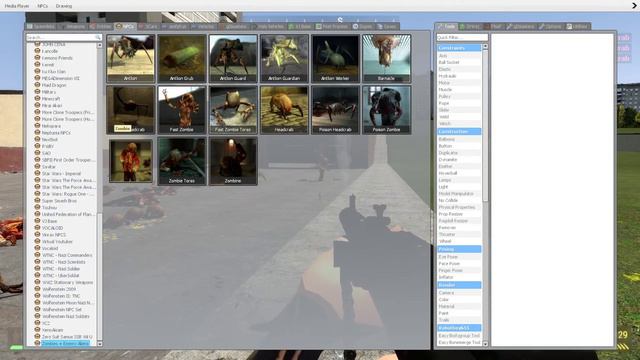Open the Wolfenstein 2009 category
The height and width of the screenshot is (360, 640).
pos(59,289)
